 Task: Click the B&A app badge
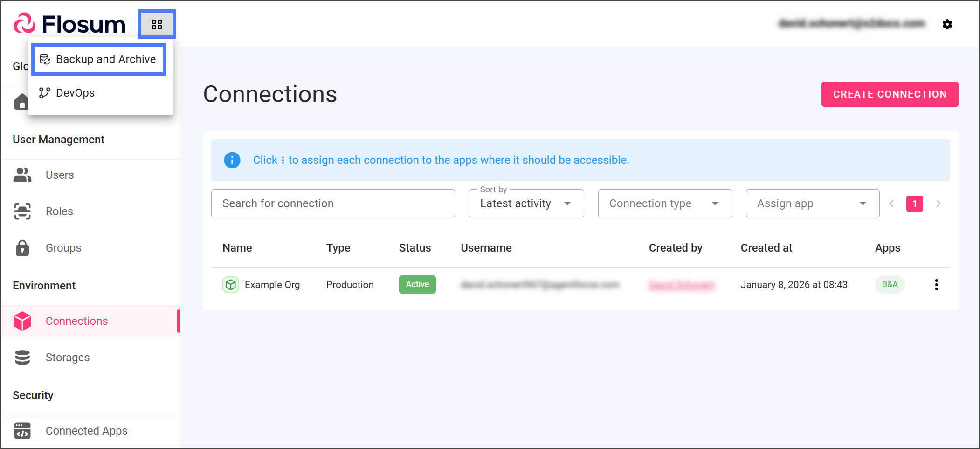click(890, 284)
